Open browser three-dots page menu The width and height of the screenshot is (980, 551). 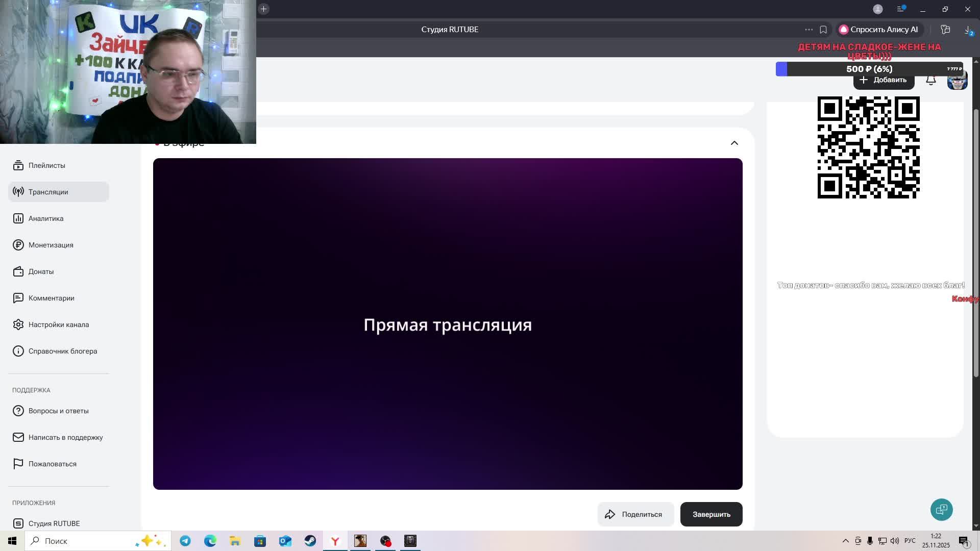[x=808, y=30]
